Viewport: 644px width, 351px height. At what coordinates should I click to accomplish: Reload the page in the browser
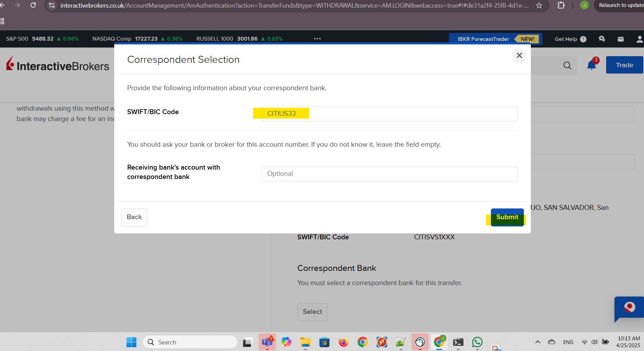coord(33,5)
